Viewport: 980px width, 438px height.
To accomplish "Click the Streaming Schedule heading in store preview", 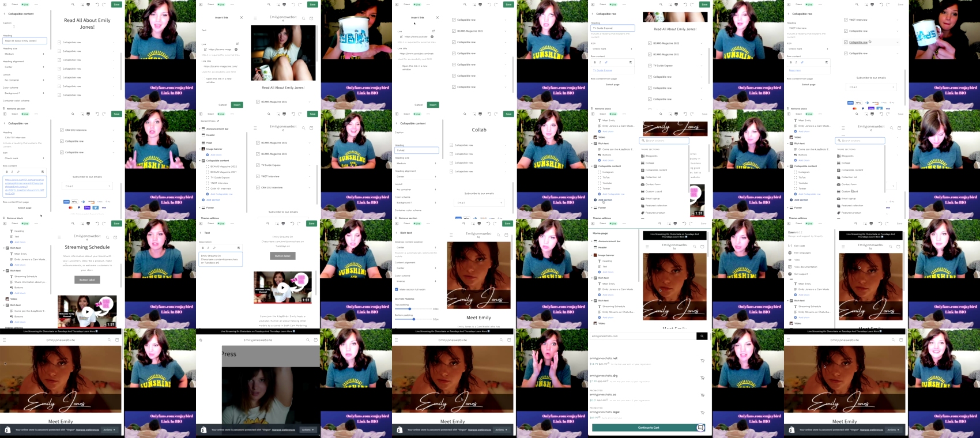I will [x=87, y=247].
